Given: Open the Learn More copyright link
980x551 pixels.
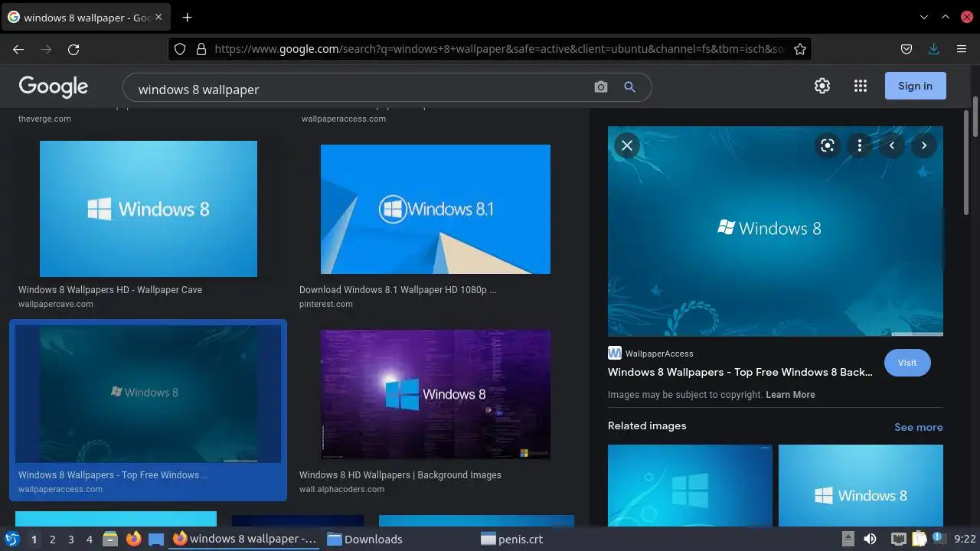Looking at the screenshot, I should pos(790,395).
